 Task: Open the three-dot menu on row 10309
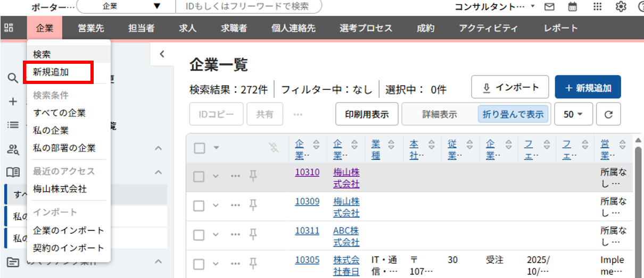(235, 205)
